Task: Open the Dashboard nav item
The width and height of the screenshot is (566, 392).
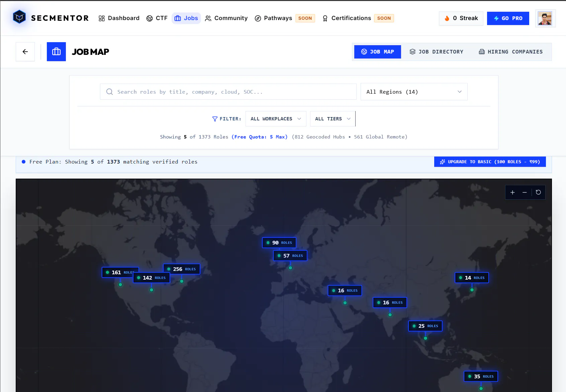Action: click(119, 18)
